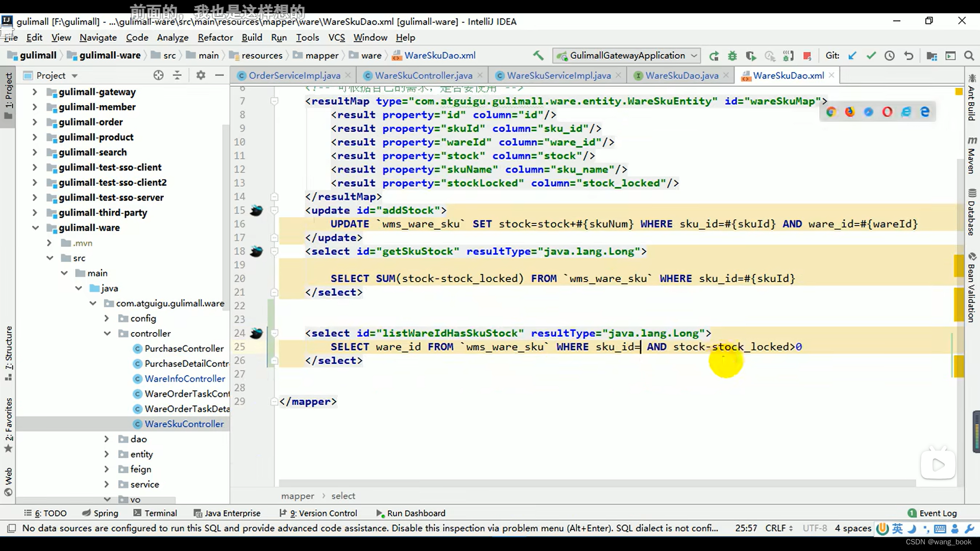Switch to WareSkuServiceImpl.java tab
Screen dimensions: 980x551
(558, 76)
